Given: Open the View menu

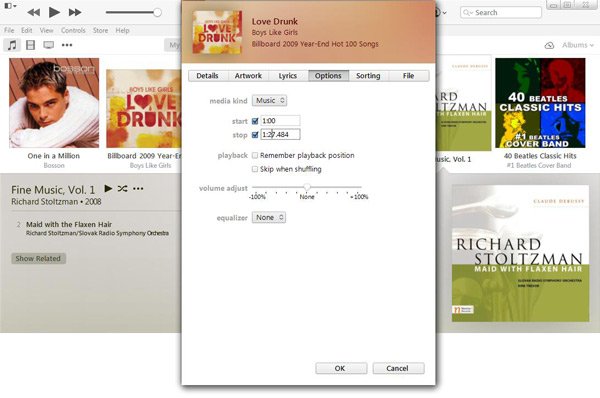Looking at the screenshot, I should 46,30.
